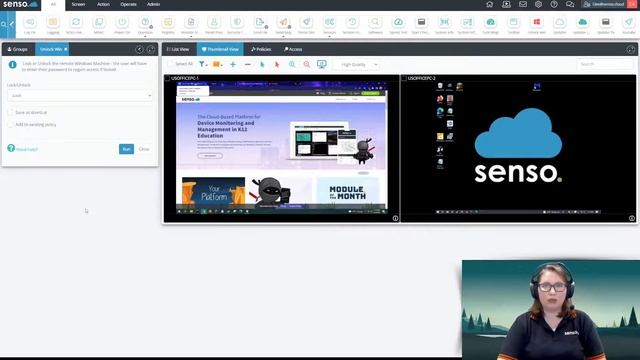
Task: Open the yellow message icon dropdown
Action: point(218,64)
